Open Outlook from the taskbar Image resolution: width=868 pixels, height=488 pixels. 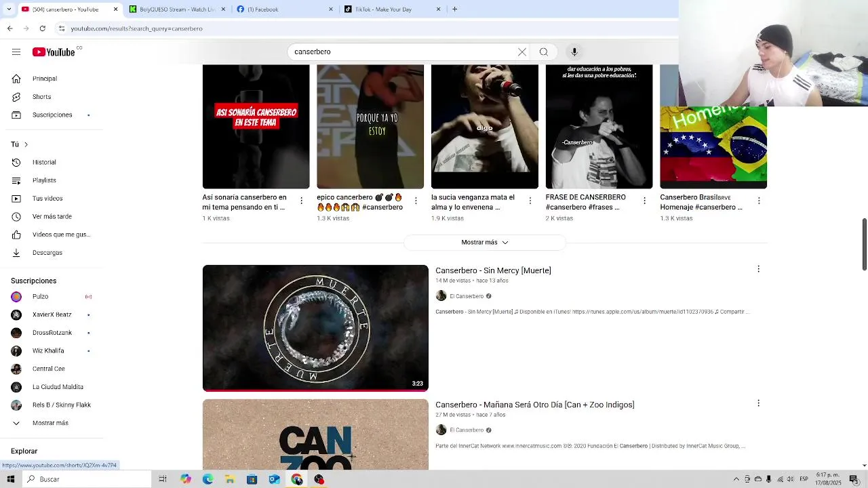(274, 479)
